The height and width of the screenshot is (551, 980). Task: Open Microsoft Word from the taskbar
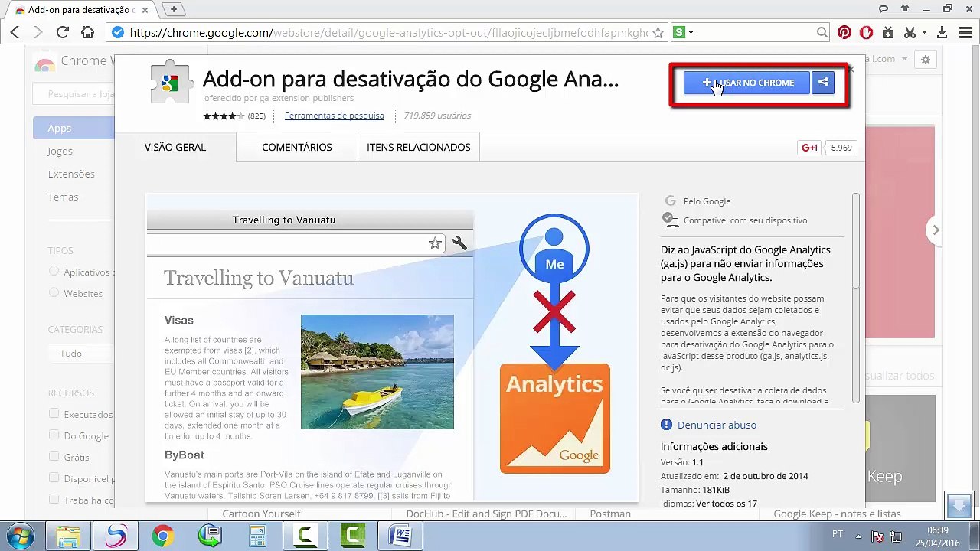coord(400,535)
